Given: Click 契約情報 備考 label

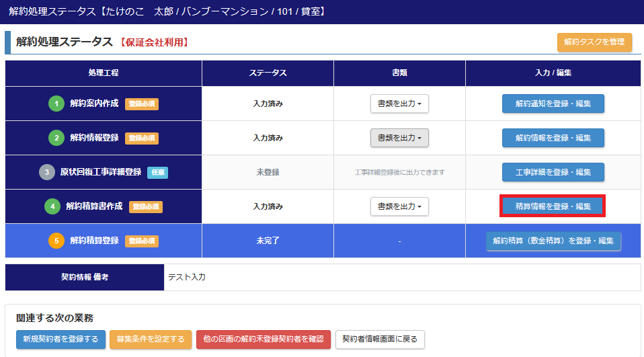Looking at the screenshot, I should click(85, 277).
